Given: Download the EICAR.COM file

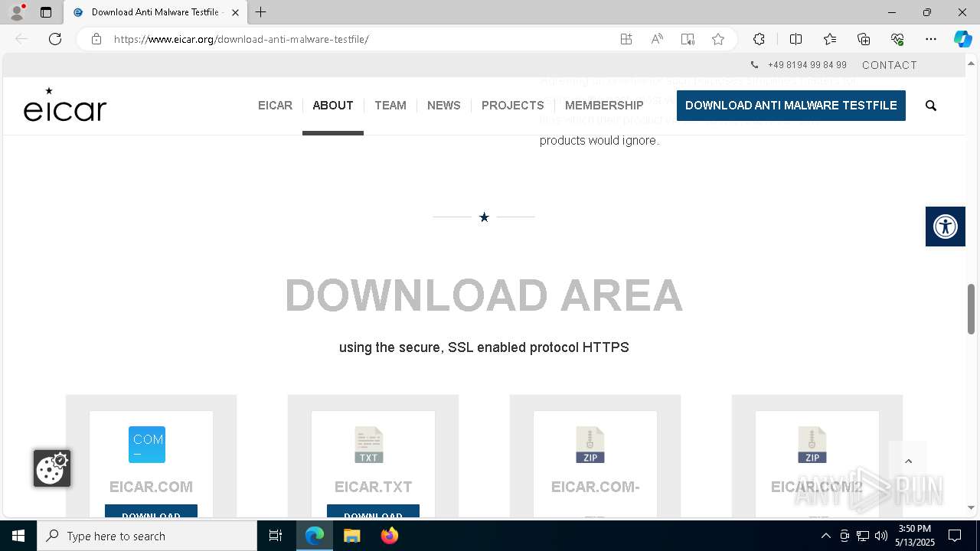Looking at the screenshot, I should [151, 511].
